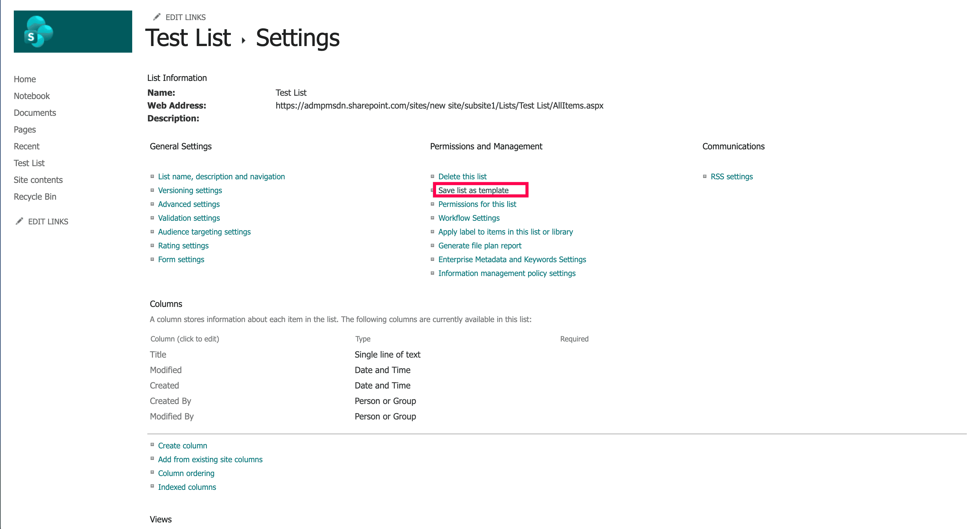Open Versioning settings
The height and width of the screenshot is (529, 980).
(x=190, y=190)
